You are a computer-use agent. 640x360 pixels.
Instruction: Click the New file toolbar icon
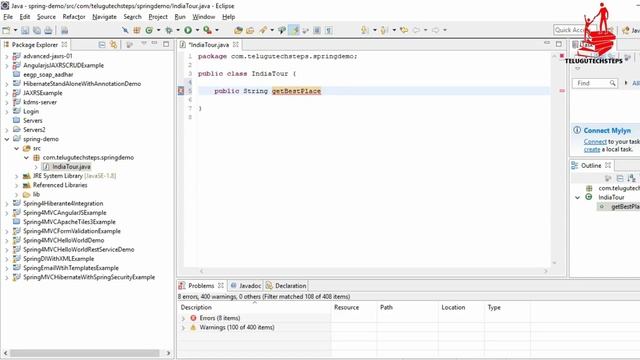(x=6, y=30)
